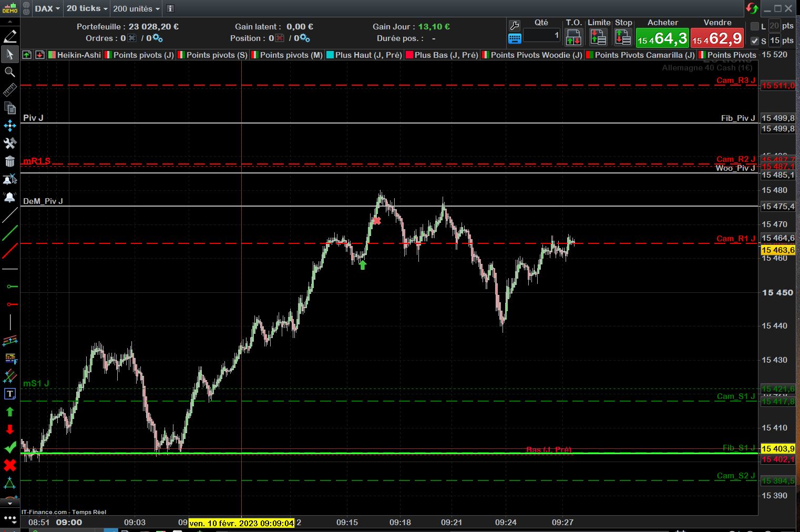This screenshot has height=532, width=800.
Task: Open the Heikin-Ashi indicator tab
Action: [75, 55]
